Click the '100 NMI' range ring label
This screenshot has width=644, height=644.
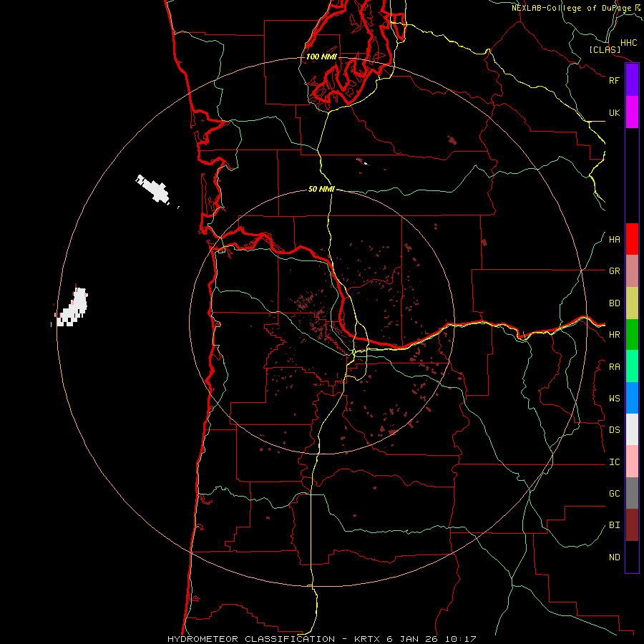coord(321,57)
